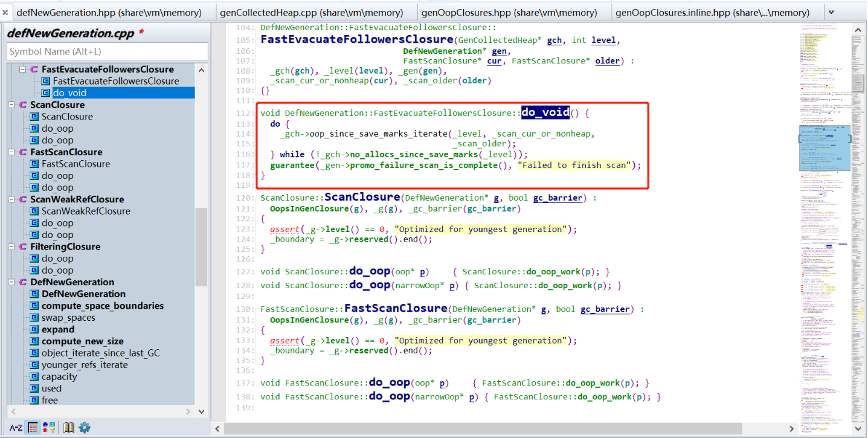Click the FastEvacuateFollowersClosure constructor member icon
This screenshot has width=868, height=438.
45,81
